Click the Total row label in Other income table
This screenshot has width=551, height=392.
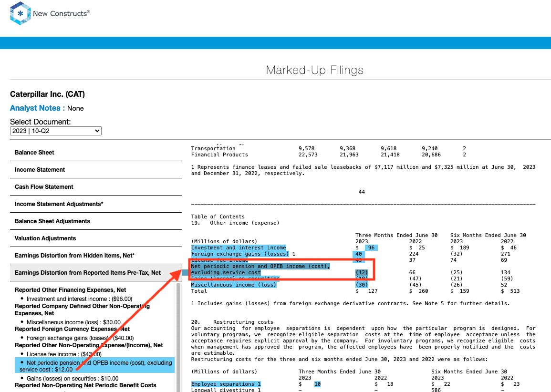(199, 291)
